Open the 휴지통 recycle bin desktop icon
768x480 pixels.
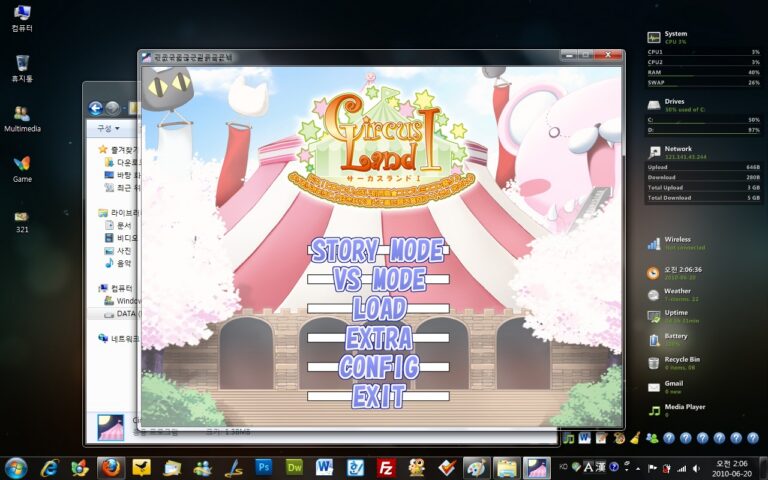[x=22, y=69]
